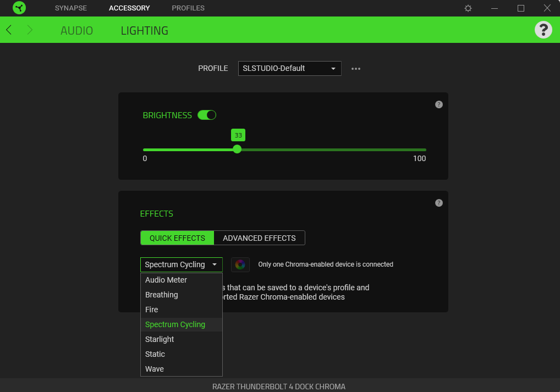This screenshot has width=560, height=392.
Task: Click the brightness value 33 tooltip
Action: point(238,135)
